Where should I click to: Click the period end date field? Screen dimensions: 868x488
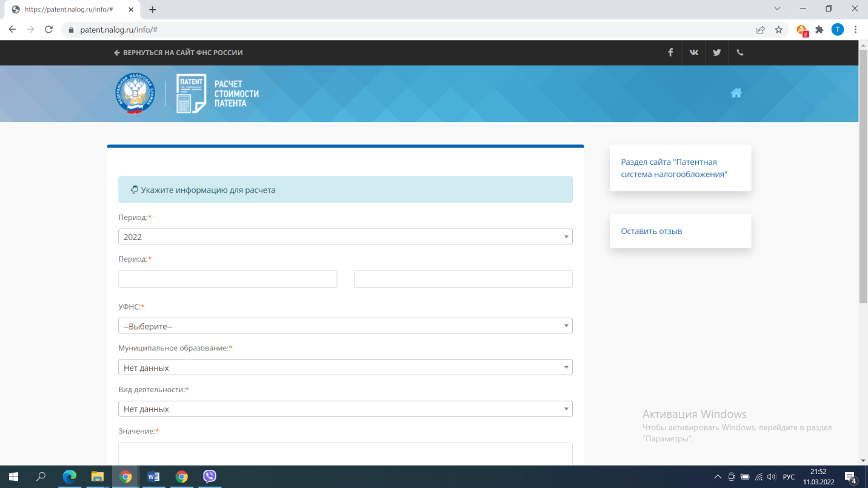point(463,279)
